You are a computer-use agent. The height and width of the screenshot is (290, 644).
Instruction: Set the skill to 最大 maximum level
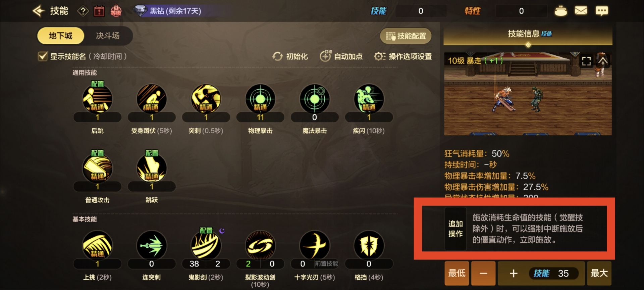(599, 273)
